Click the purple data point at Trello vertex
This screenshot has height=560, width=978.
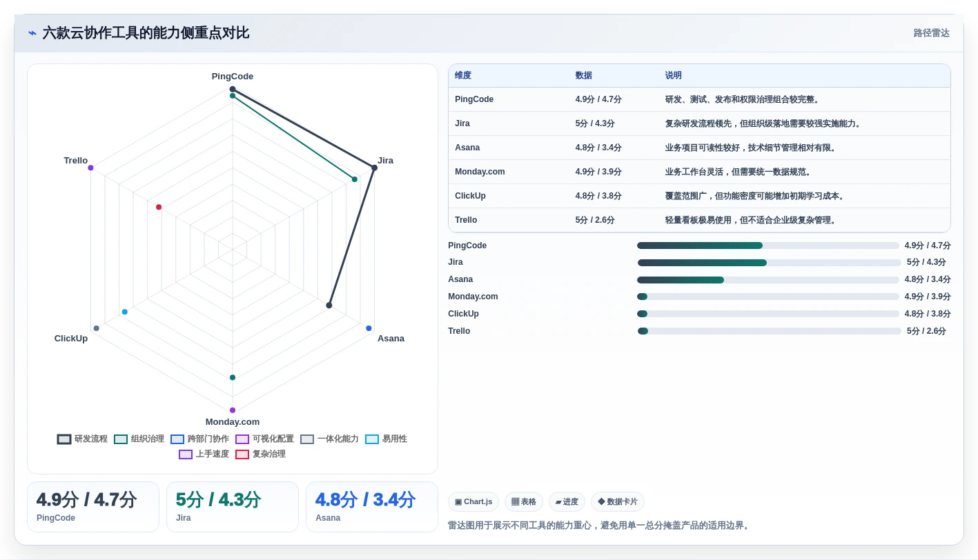tap(90, 168)
